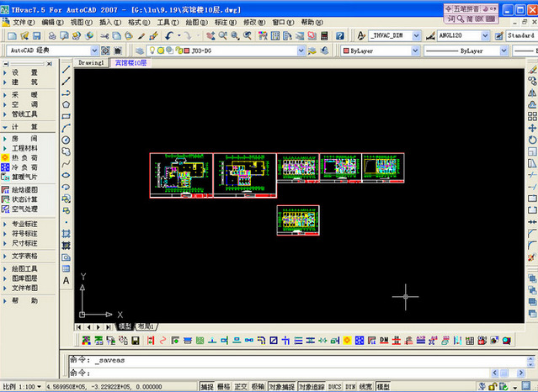Screen dimensions: 538x392
Task: Click the Polygon draw tool
Action: 66,104
